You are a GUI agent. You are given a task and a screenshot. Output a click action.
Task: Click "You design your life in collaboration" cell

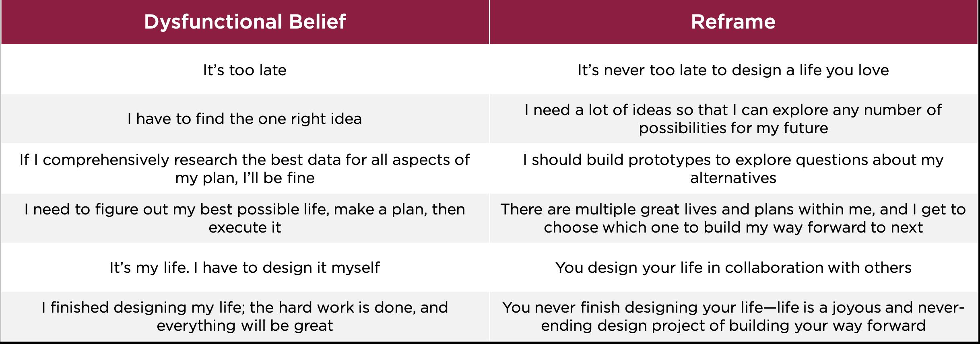(x=734, y=268)
